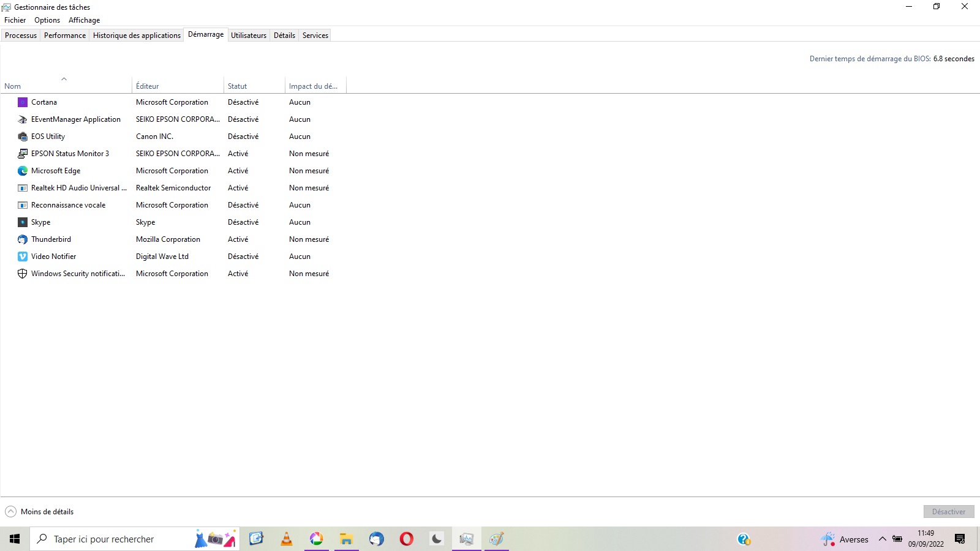The height and width of the screenshot is (551, 980).
Task: Switch to the Performance tab
Action: pyautogui.click(x=65, y=36)
